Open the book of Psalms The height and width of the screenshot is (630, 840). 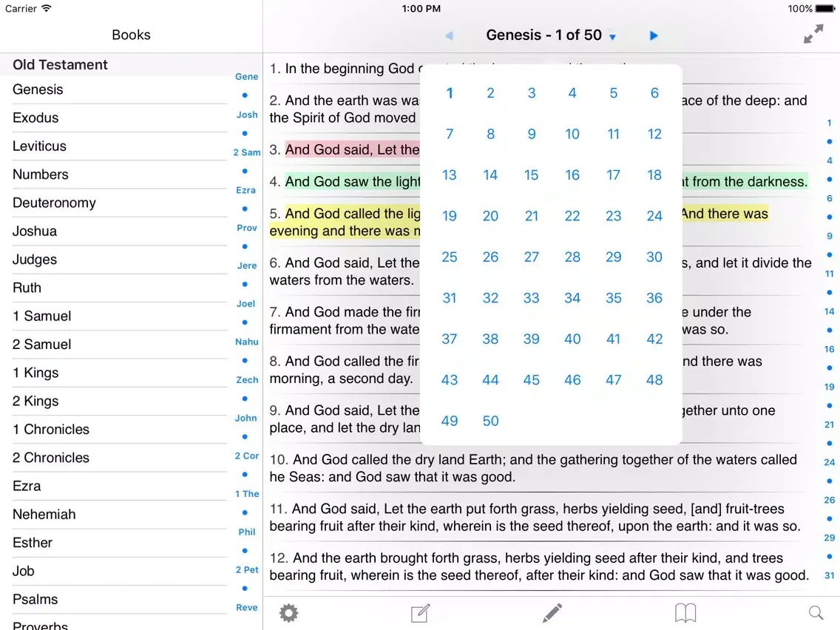(120, 600)
